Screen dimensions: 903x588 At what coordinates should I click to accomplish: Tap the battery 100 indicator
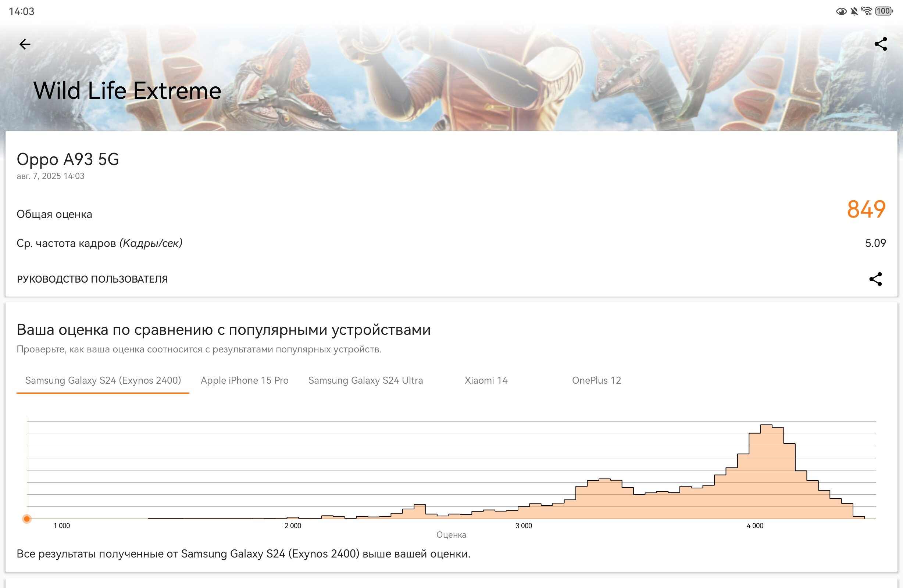point(884,11)
